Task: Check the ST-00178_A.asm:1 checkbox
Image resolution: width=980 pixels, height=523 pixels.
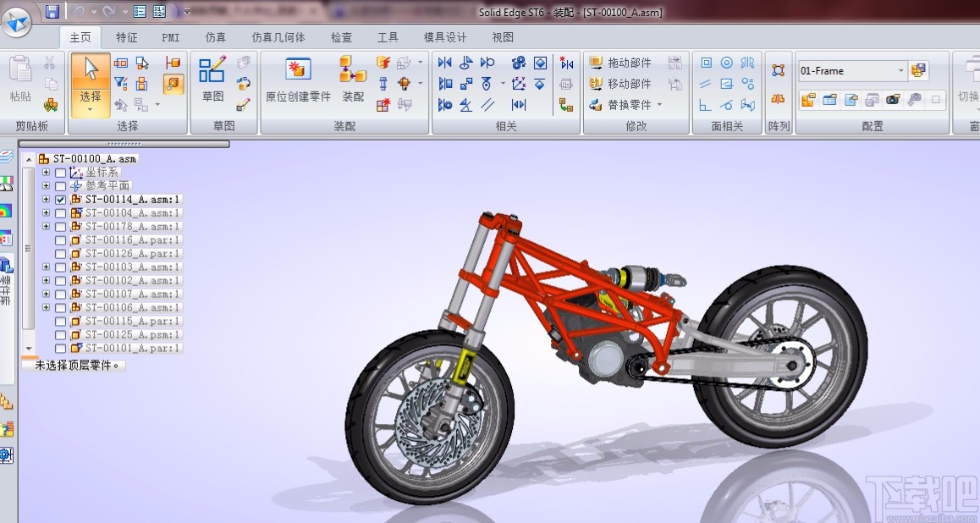Action: 61,227
